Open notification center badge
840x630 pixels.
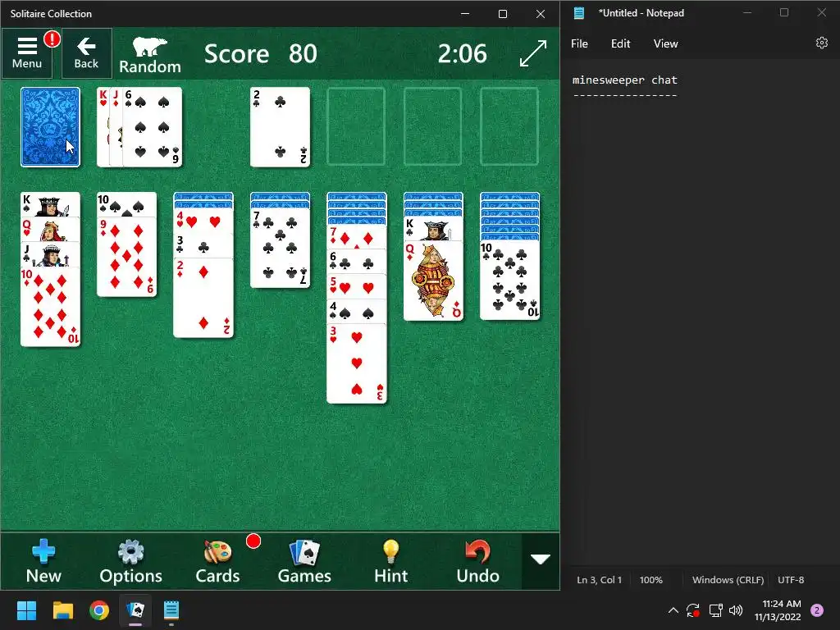click(x=817, y=610)
